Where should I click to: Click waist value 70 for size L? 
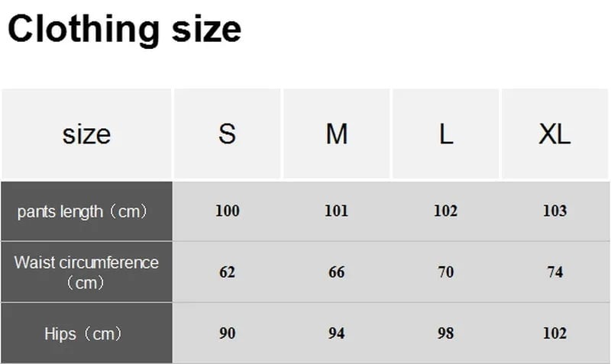[x=445, y=272]
